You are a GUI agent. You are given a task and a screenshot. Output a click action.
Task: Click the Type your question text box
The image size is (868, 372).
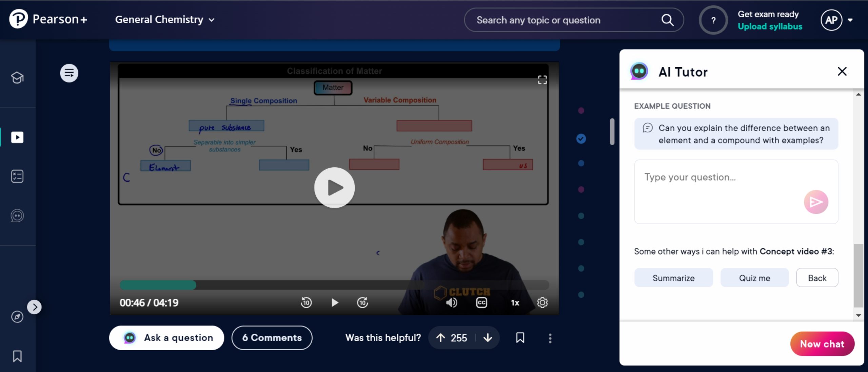pyautogui.click(x=736, y=192)
